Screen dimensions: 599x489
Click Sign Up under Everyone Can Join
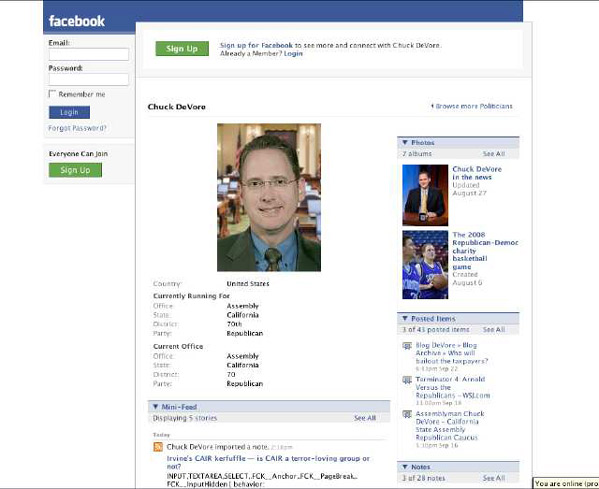pyautogui.click(x=75, y=170)
